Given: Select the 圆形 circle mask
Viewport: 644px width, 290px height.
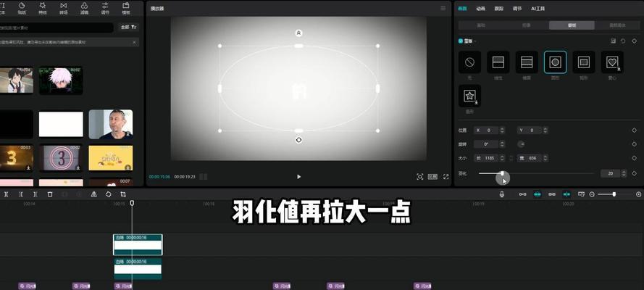Looking at the screenshot, I should coord(555,62).
